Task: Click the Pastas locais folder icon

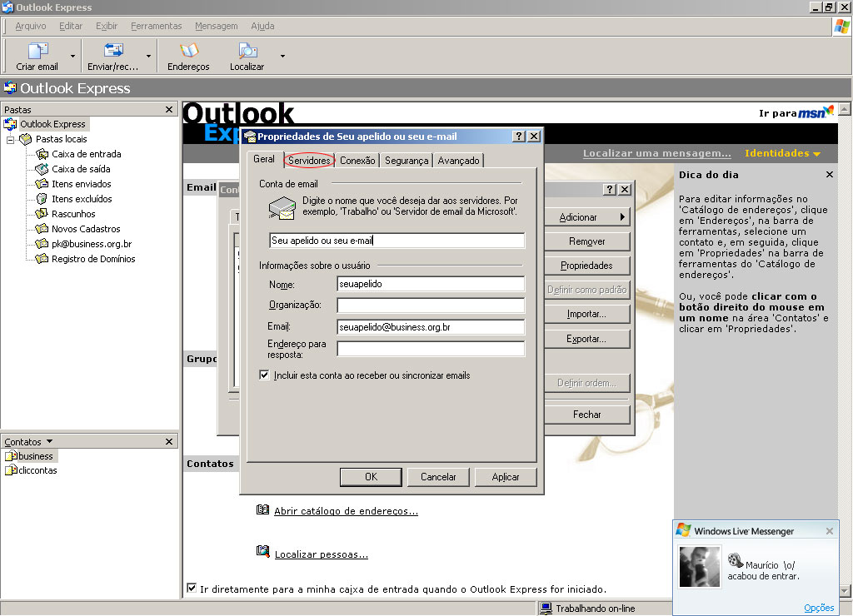Action: [x=26, y=139]
